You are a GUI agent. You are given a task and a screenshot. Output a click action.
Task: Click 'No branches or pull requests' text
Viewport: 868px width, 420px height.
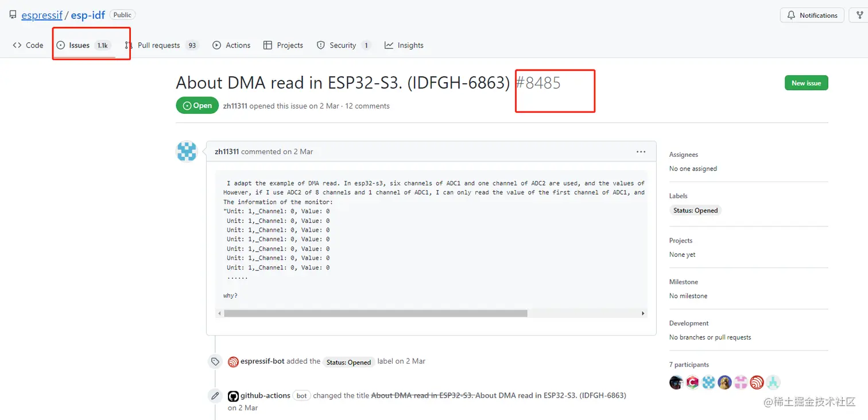tap(710, 338)
